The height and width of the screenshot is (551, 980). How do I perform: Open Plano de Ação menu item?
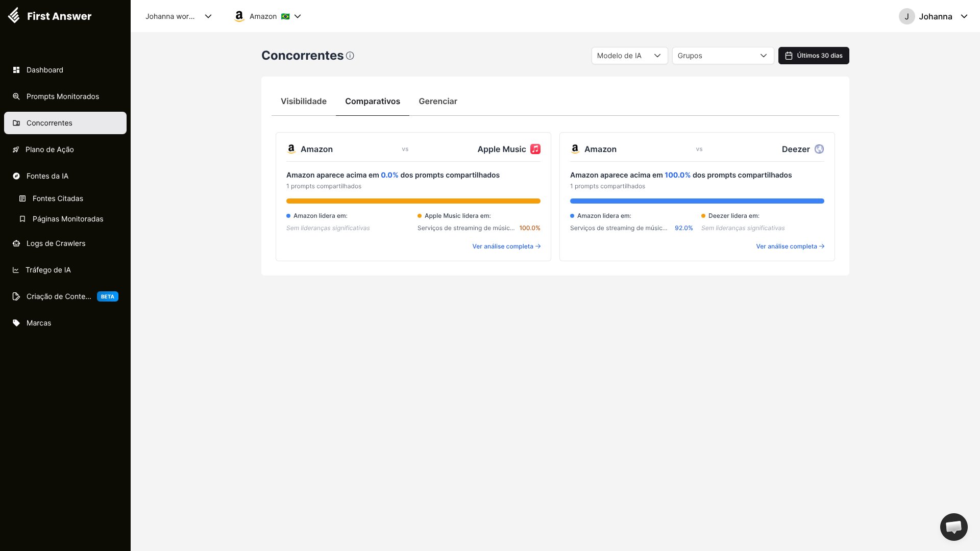(65, 149)
